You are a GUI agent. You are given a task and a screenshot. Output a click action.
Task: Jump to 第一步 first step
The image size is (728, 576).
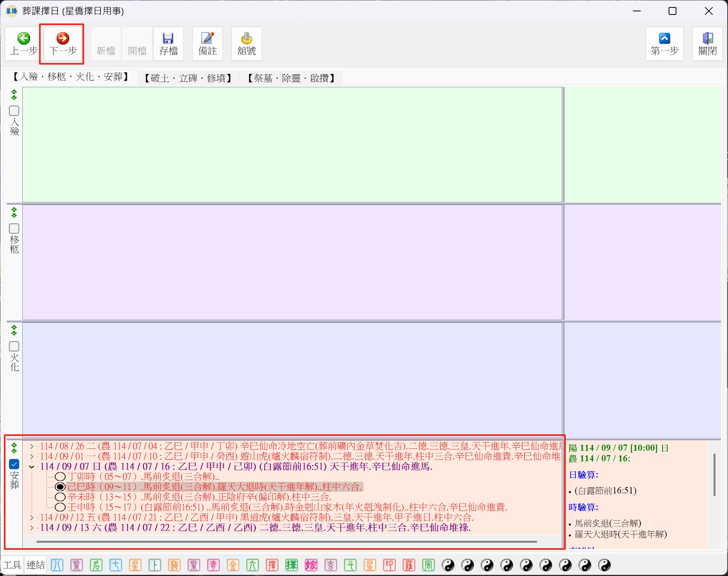[x=664, y=43]
